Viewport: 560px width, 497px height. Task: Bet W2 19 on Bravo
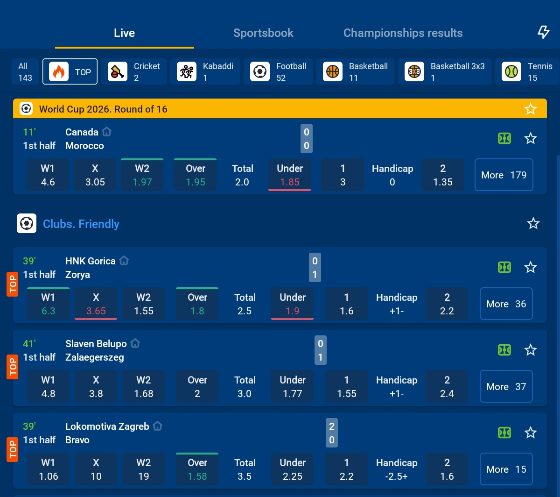(144, 470)
